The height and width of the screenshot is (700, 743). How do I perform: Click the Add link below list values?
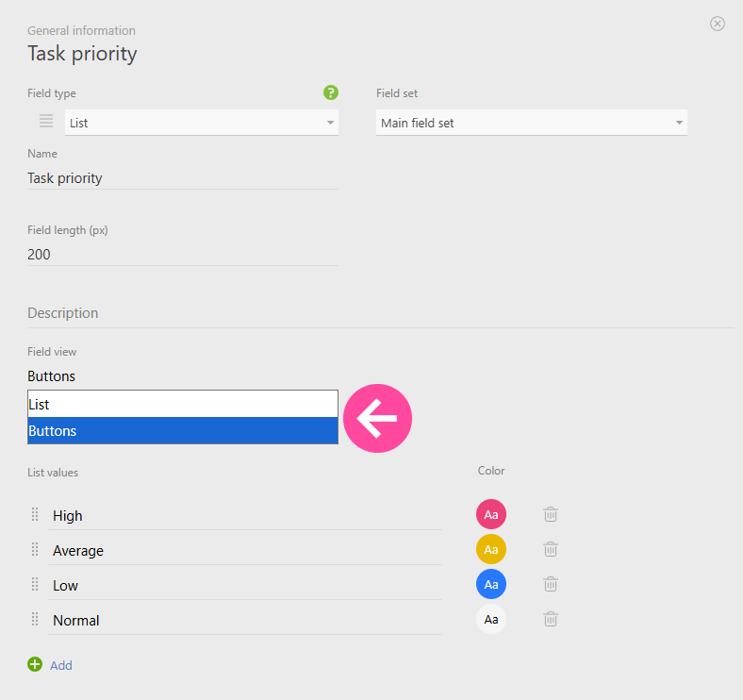(61, 665)
